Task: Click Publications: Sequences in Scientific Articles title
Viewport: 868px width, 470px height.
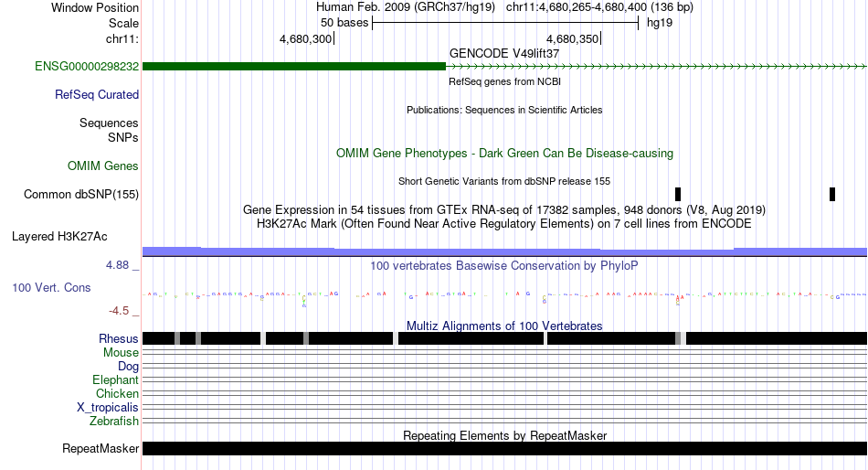Action: (x=504, y=110)
